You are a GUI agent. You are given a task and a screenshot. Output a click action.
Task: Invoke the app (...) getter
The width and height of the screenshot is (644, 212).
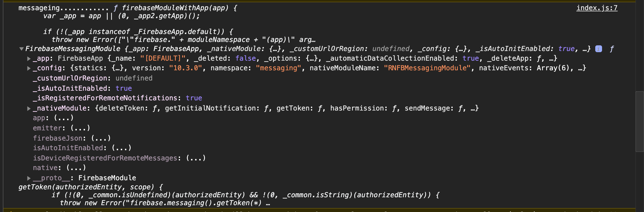(64, 118)
